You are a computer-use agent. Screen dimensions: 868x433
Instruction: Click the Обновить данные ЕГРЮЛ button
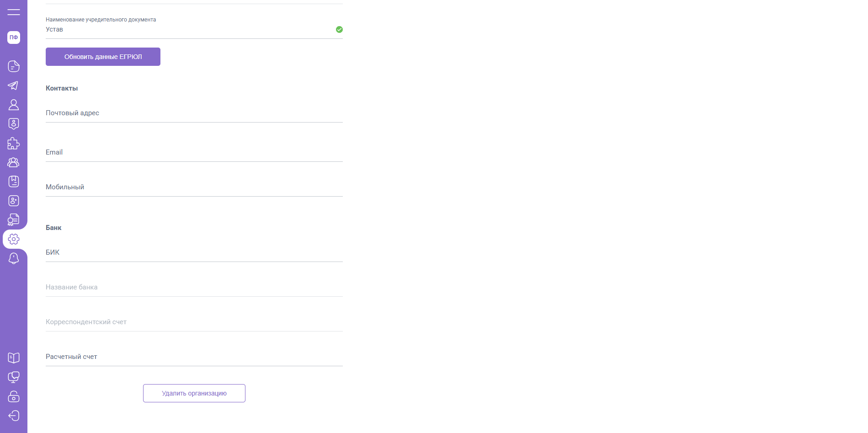(x=103, y=57)
